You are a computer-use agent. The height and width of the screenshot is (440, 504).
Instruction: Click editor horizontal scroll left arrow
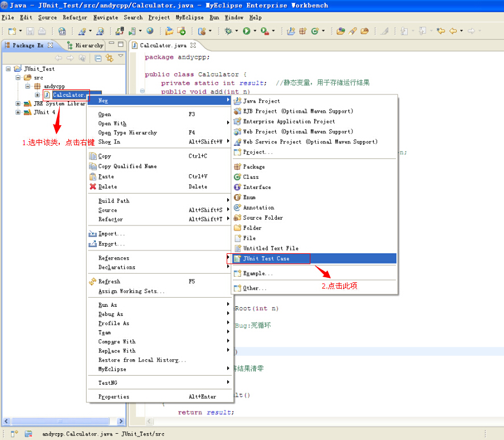pyautogui.click(x=149, y=421)
